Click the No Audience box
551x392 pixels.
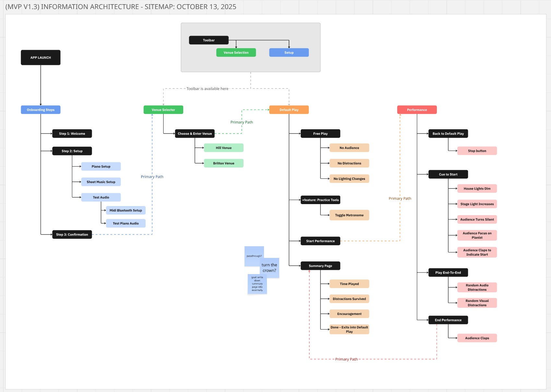pos(349,148)
